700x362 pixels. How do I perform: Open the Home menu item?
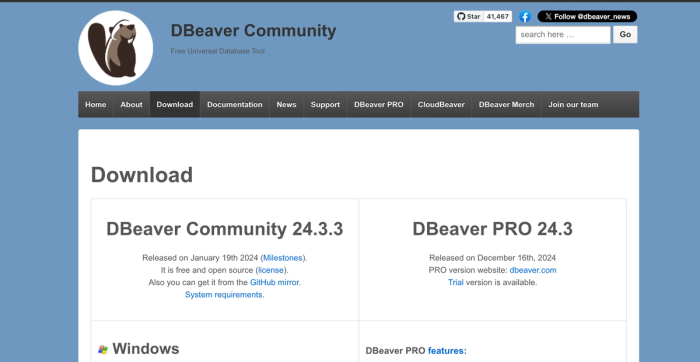(96, 104)
